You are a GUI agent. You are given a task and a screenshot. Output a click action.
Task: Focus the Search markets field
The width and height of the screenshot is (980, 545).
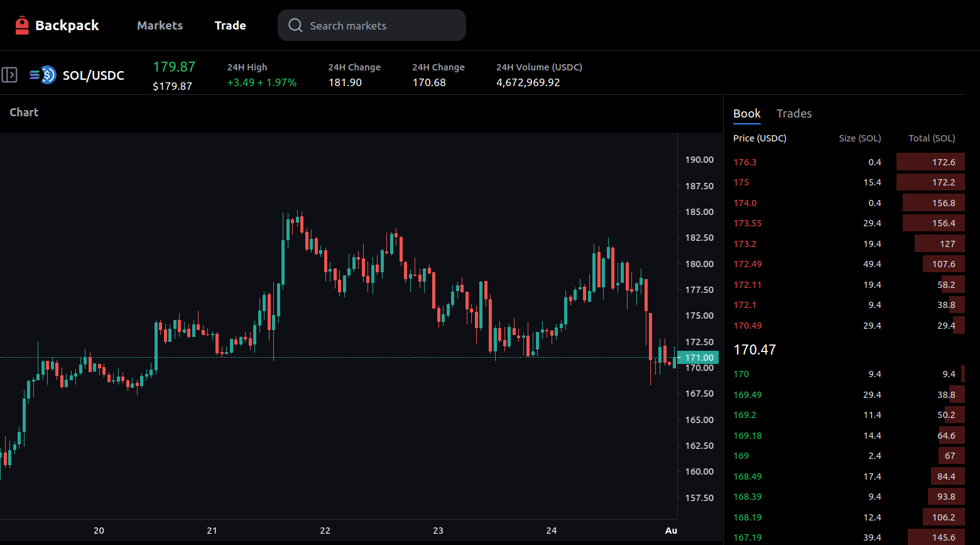click(372, 25)
